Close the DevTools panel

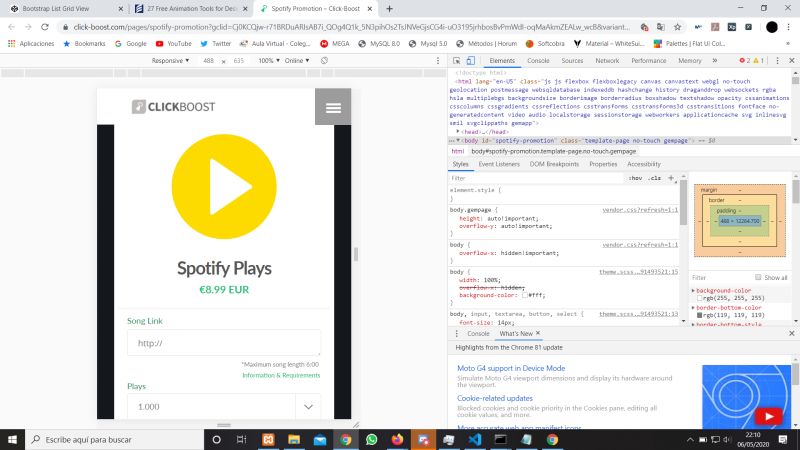click(791, 61)
